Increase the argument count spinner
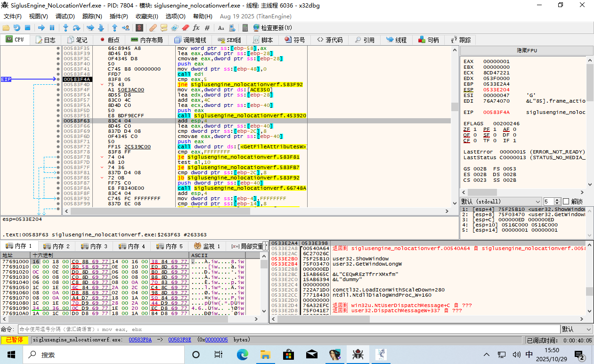Viewport: 594px width, 364px height. [x=557, y=200]
